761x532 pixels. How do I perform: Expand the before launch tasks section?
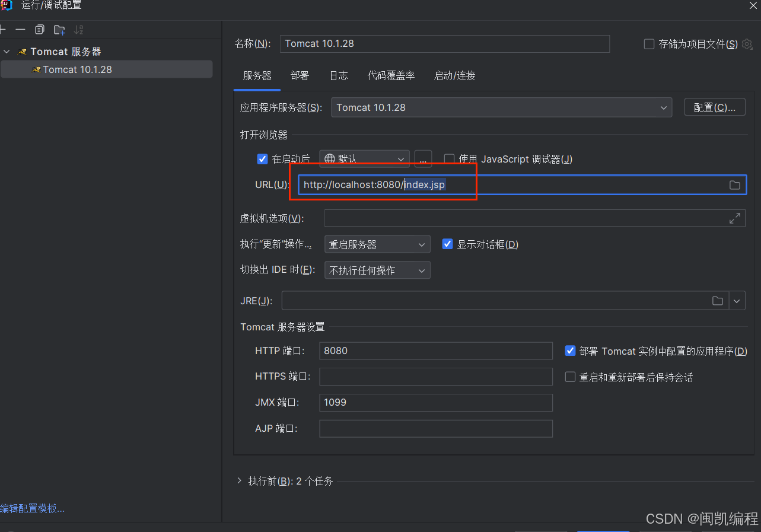click(x=239, y=481)
